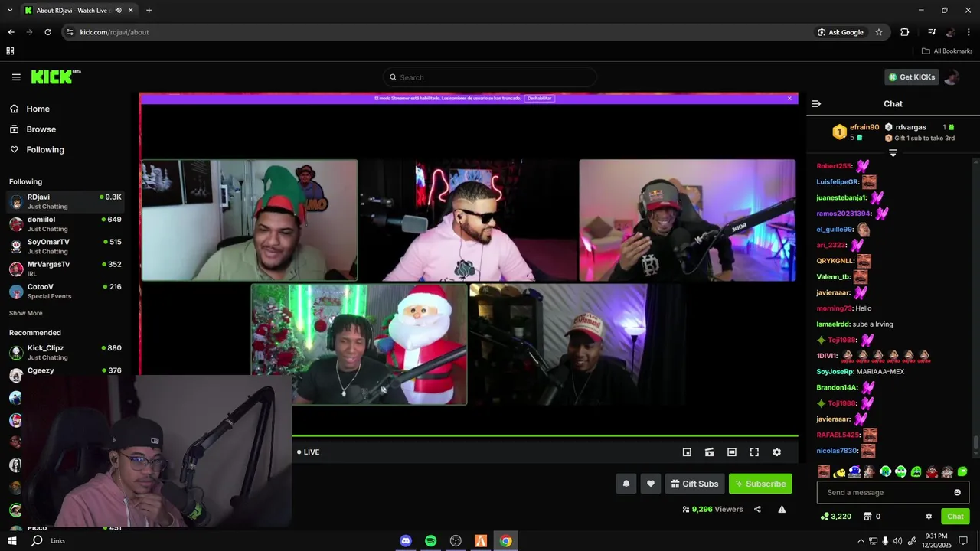This screenshot has width=980, height=551.
Task: Show hidden system tray icons
Action: pos(861,541)
